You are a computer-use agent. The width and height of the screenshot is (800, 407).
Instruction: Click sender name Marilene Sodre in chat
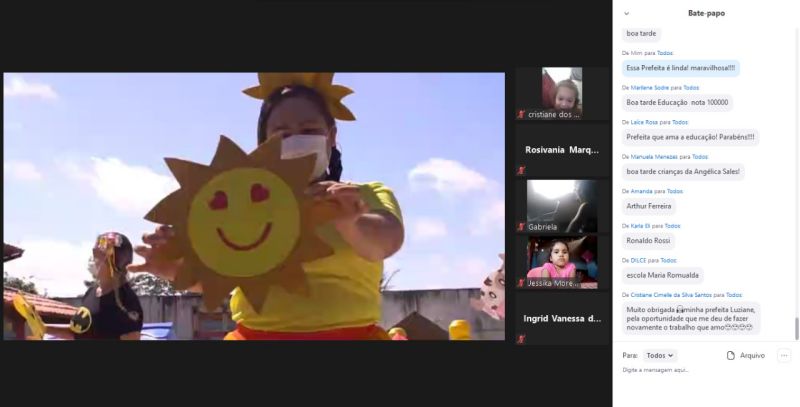coord(649,88)
